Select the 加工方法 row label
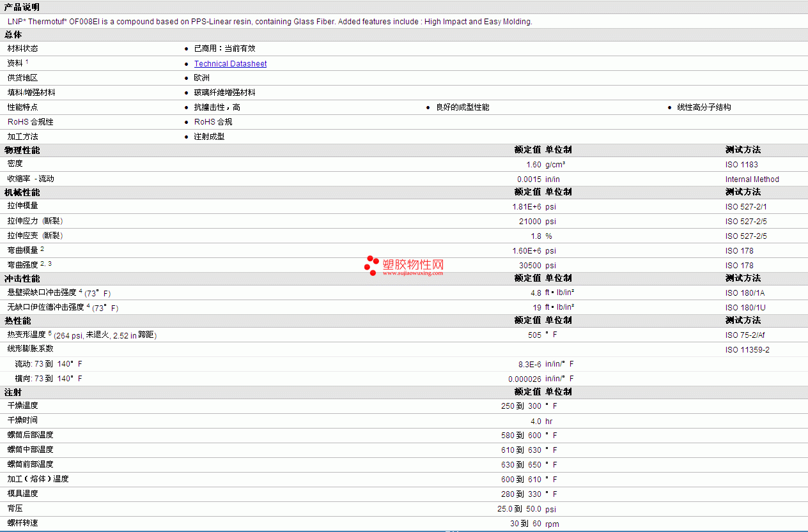The image size is (808, 532). click(x=23, y=137)
